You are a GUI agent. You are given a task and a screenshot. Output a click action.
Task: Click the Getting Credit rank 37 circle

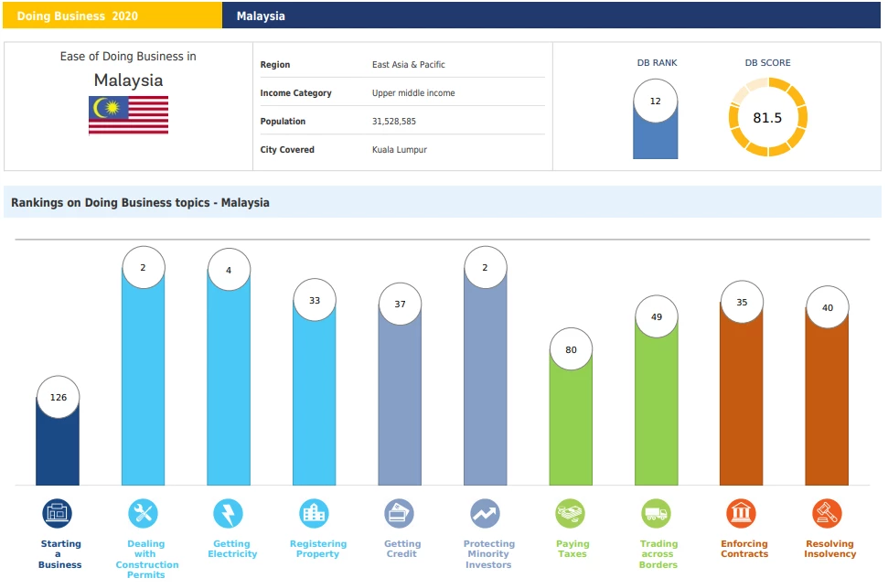coord(400,305)
